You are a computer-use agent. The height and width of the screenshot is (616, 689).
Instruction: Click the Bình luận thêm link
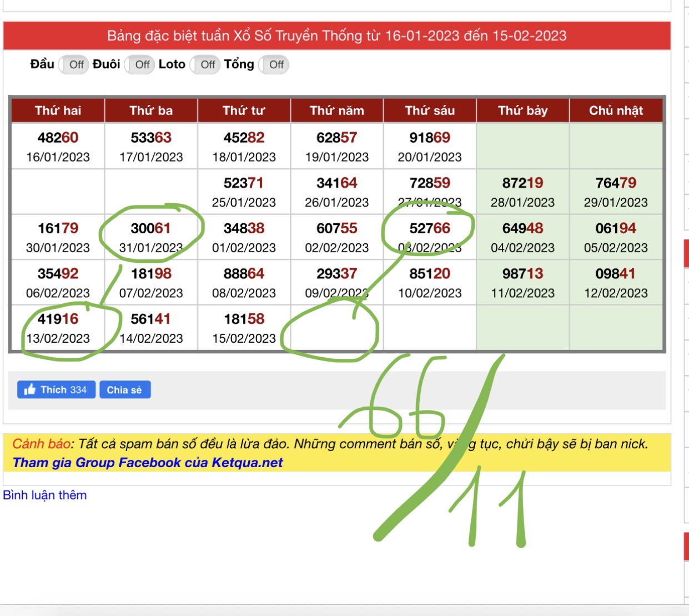coord(45,495)
